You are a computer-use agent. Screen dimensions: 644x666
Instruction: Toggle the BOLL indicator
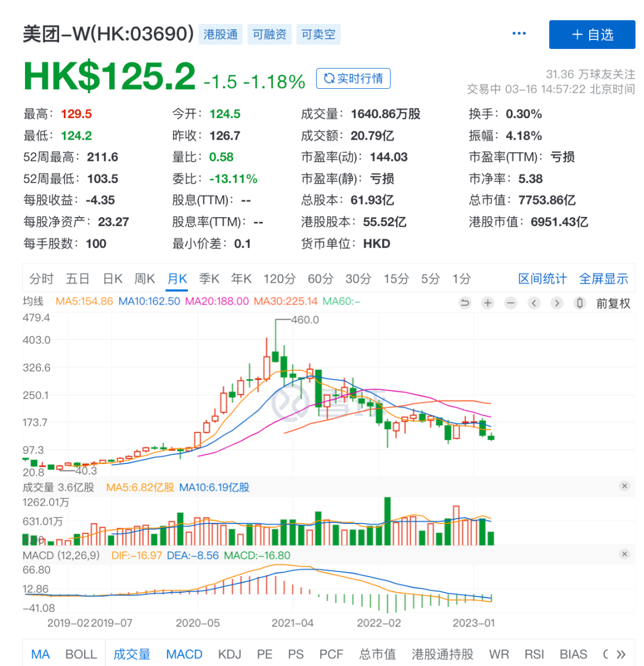pos(81,654)
